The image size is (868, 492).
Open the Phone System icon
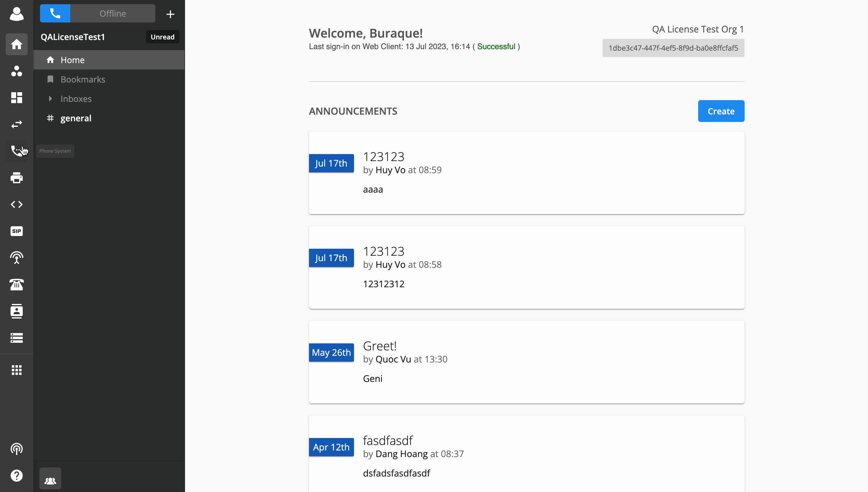click(17, 151)
